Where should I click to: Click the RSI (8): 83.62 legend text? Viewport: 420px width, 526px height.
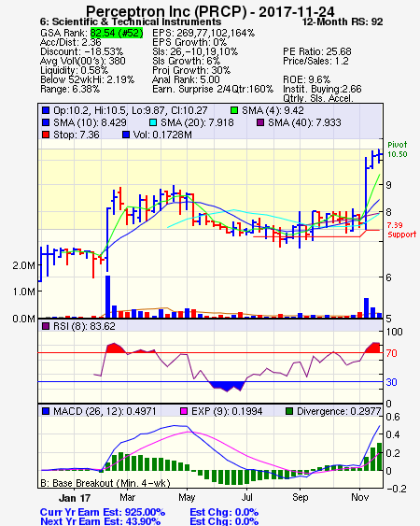84,326
